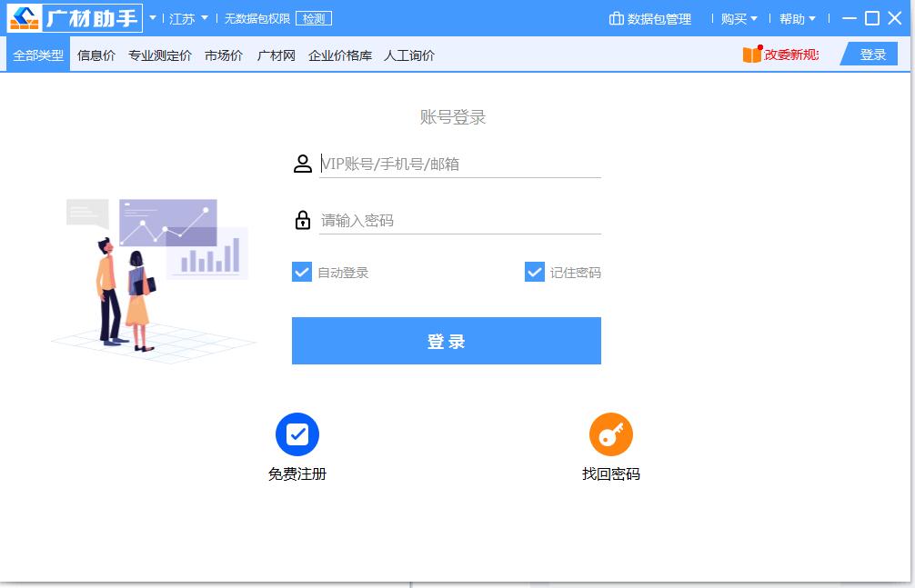Select the 市场价 tab
Viewport: 915px width, 588px height.
pos(223,55)
